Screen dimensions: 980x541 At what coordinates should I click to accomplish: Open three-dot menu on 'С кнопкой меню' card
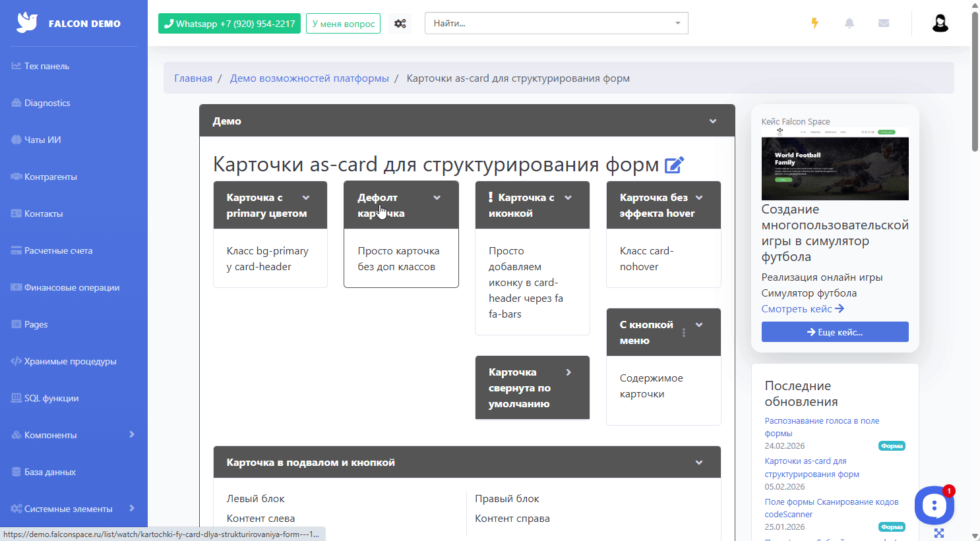684,333
